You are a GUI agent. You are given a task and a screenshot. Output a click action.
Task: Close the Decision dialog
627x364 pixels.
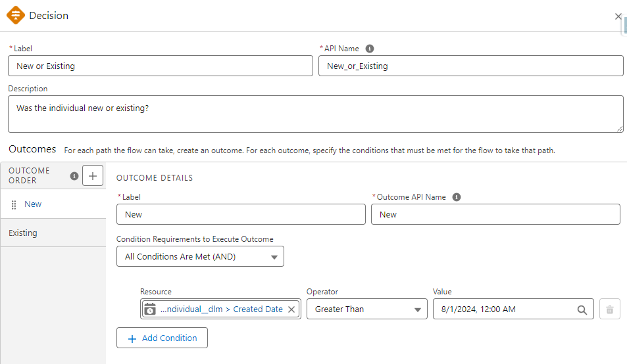[x=618, y=16]
